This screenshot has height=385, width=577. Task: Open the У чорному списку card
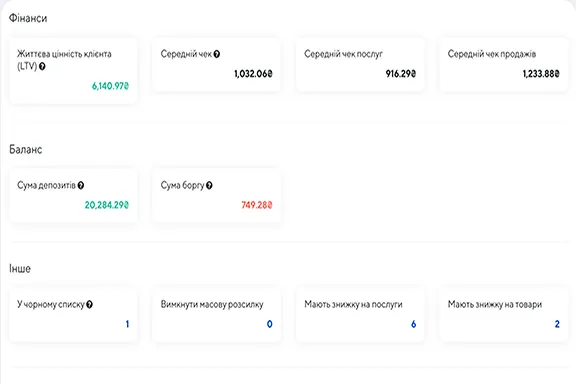(x=73, y=315)
